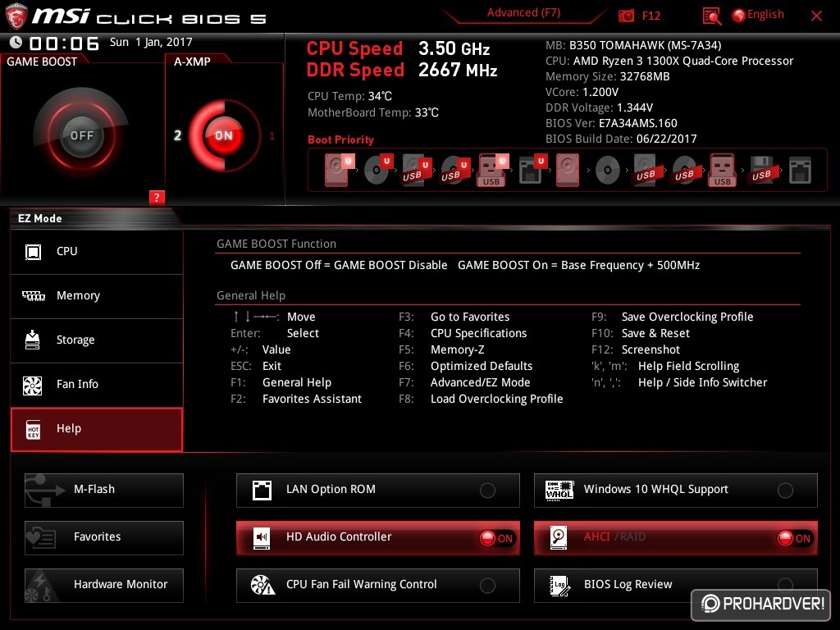Image resolution: width=840 pixels, height=630 pixels.
Task: Select the legacy USB hard disk boot icon
Action: pyautogui.click(x=646, y=170)
